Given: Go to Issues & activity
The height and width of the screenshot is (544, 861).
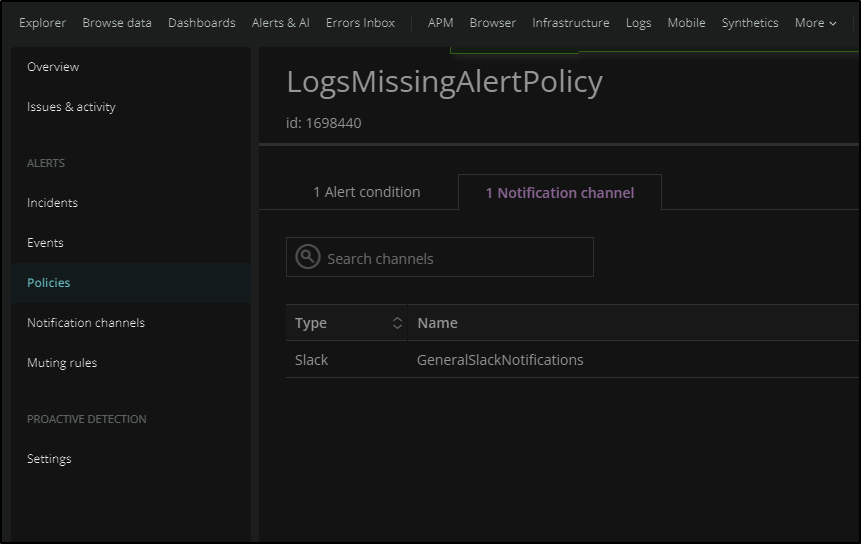Looking at the screenshot, I should (71, 107).
